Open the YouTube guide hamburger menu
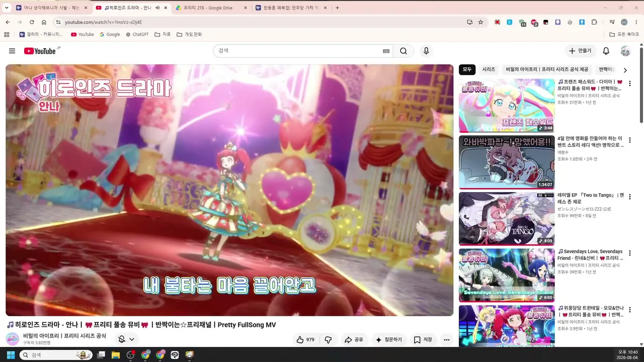 12,51
